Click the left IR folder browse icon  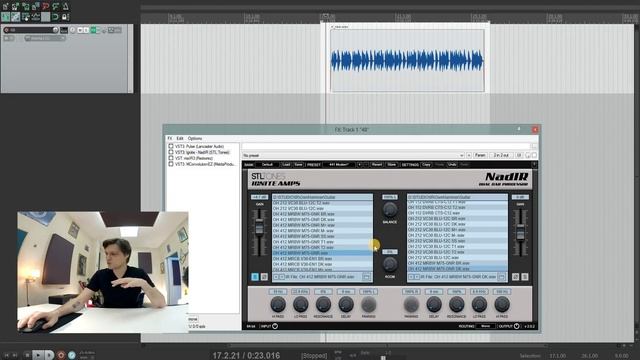click(366, 277)
